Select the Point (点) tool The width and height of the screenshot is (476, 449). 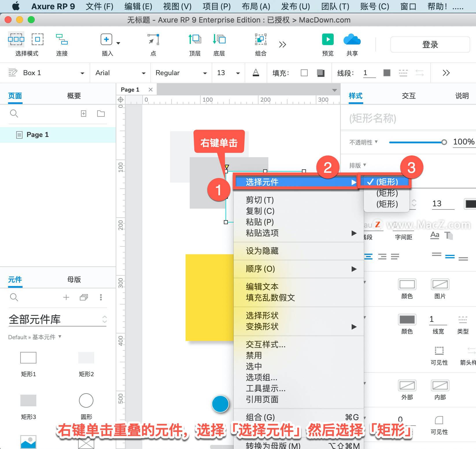coord(153,39)
